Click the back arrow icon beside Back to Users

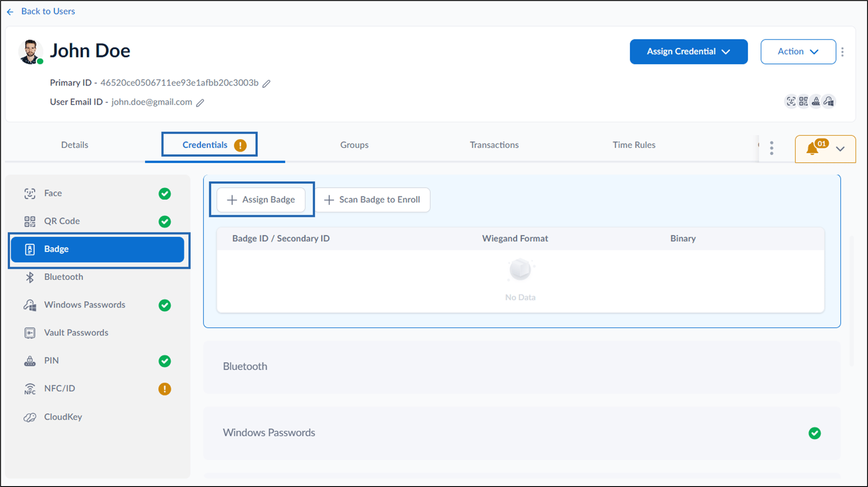pyautogui.click(x=10, y=12)
